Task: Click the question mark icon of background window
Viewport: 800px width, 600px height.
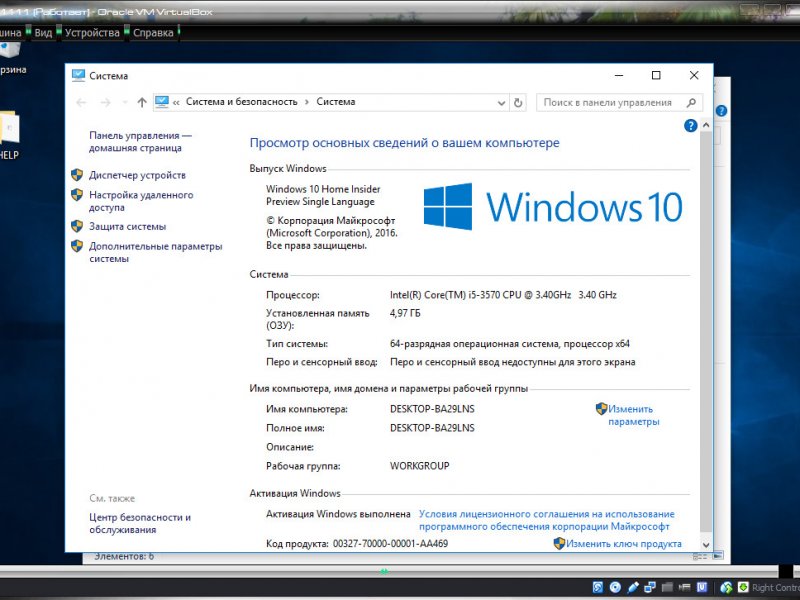Action: point(721,111)
